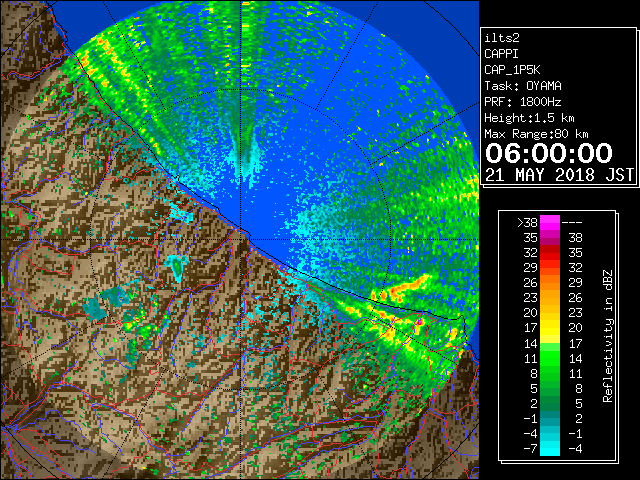
Task: Click the "ilts2" label in the info box
Action: pyautogui.click(x=502, y=38)
